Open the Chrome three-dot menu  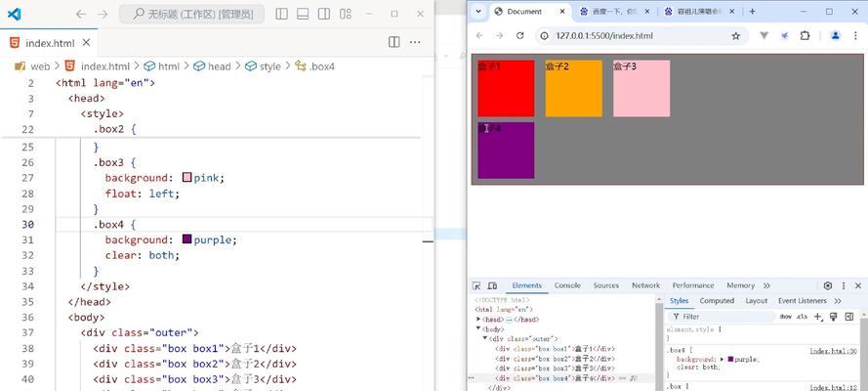point(856,35)
